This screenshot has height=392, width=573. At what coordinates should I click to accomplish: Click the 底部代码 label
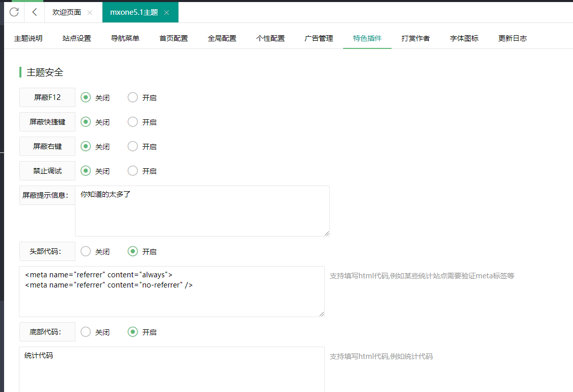pyautogui.click(x=47, y=332)
